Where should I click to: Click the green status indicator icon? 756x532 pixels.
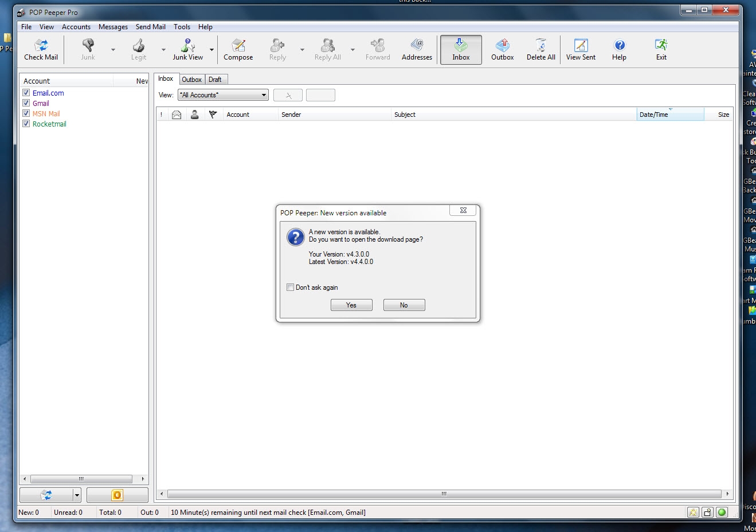[x=722, y=513]
